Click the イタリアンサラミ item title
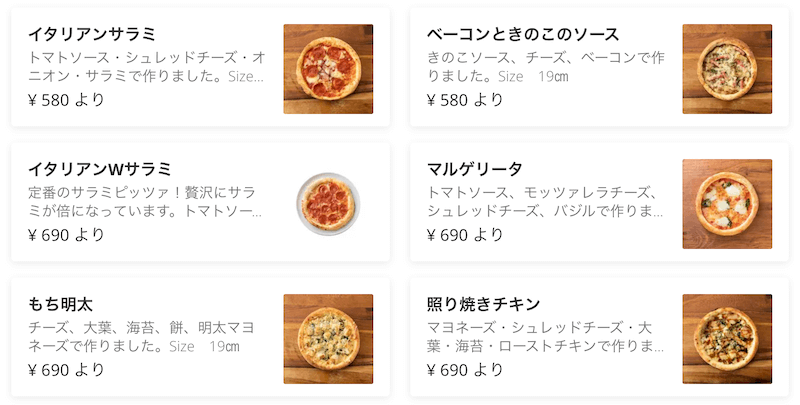The width and height of the screenshot is (800, 405). (x=92, y=34)
